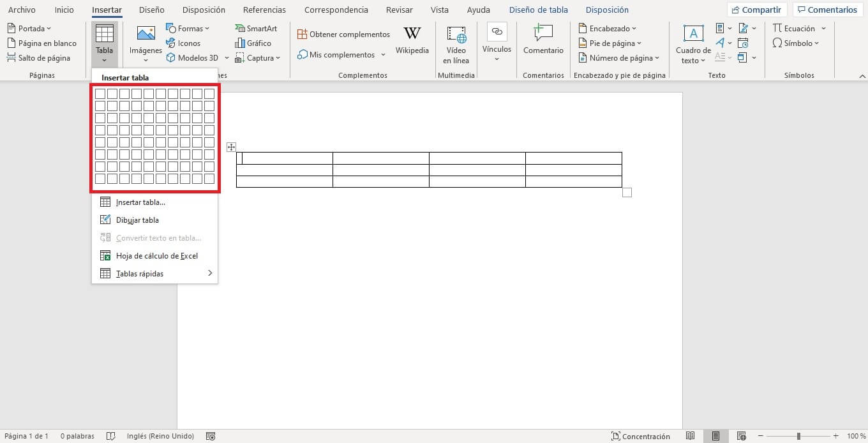
Task: Click Obtener complementos
Action: [344, 34]
